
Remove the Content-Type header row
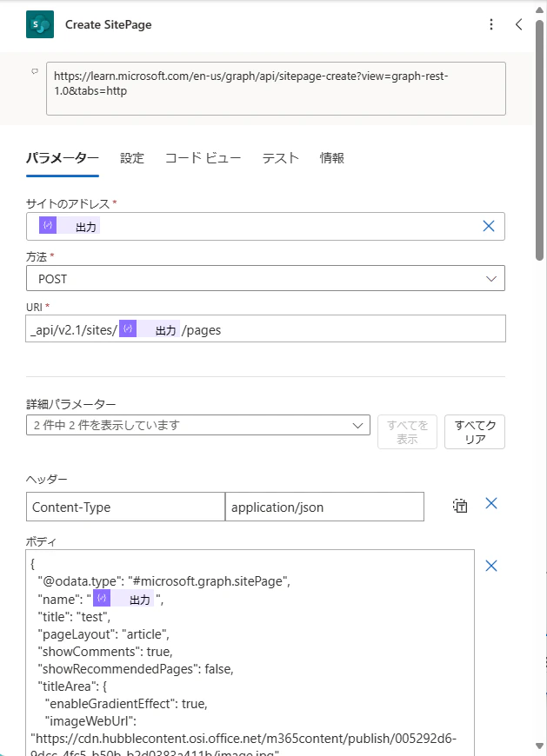[491, 503]
